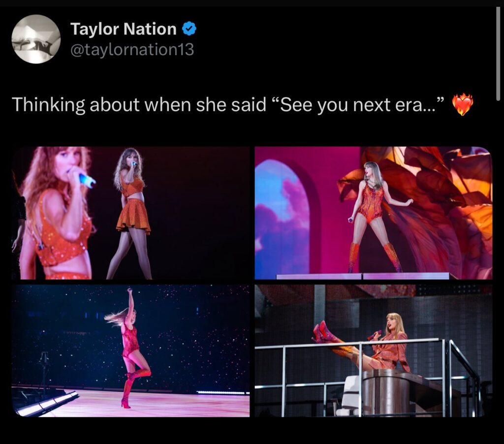Click the arched cloud window in pink photo
504x444 pixels.
point(282,217)
